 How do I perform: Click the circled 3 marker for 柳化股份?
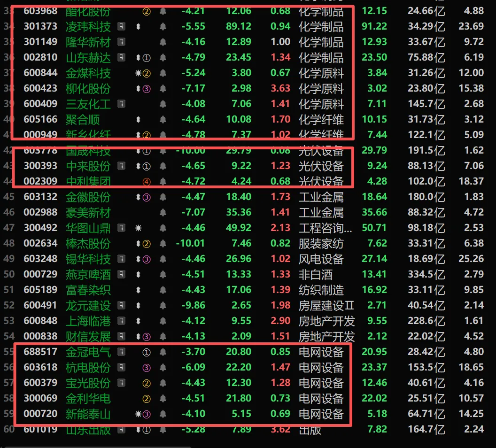147,89
